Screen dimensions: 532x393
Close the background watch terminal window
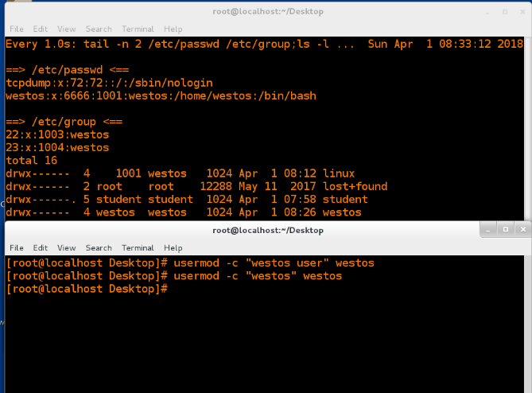522,12
